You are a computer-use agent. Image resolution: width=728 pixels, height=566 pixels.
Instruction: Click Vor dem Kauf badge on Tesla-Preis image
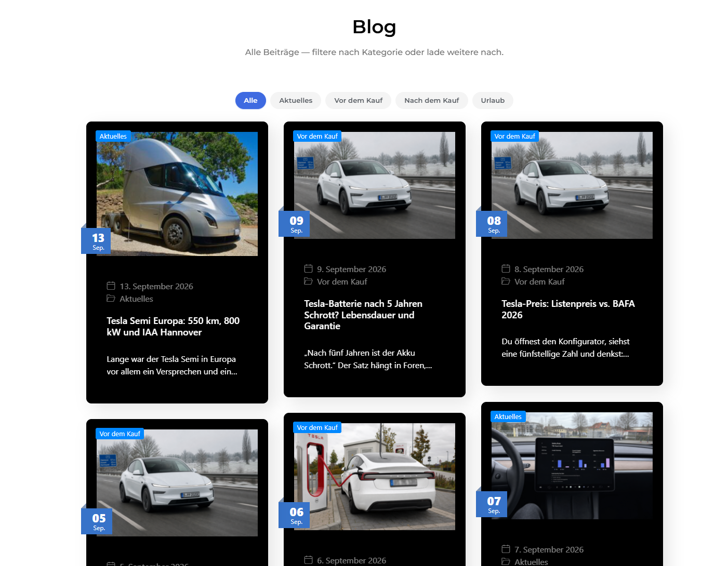pyautogui.click(x=515, y=137)
